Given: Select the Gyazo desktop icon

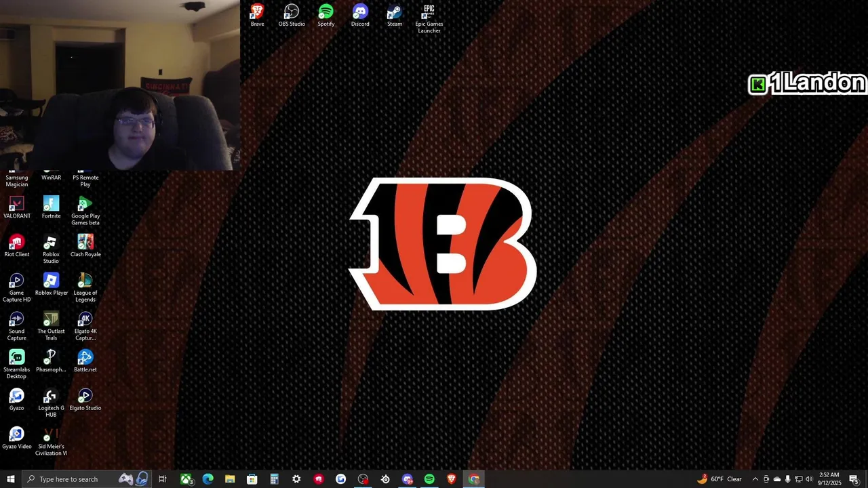Looking at the screenshot, I should [x=17, y=400].
